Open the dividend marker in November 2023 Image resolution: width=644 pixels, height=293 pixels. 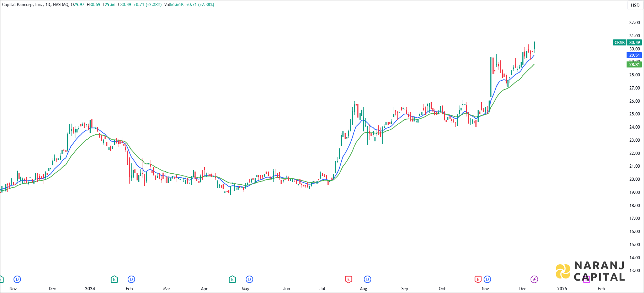click(x=17, y=280)
